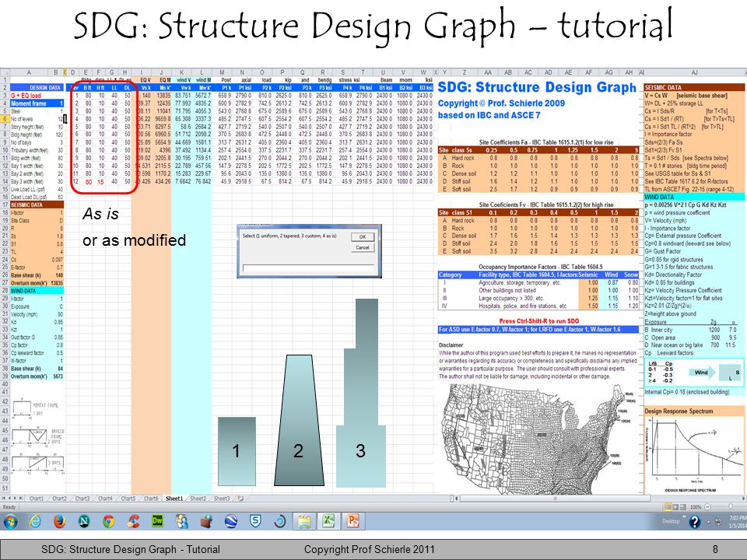Click Cancel in the Select dialog
This screenshot has height=560, width=747.
363,247
